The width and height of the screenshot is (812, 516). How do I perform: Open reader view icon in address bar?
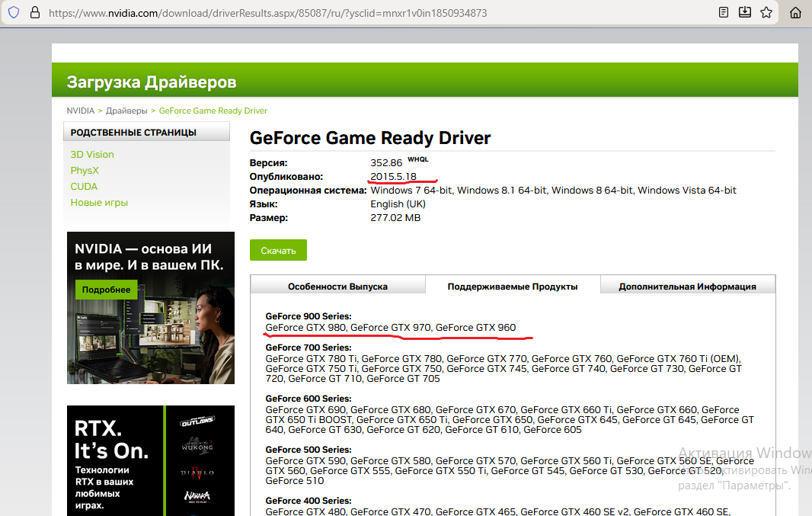(x=724, y=12)
